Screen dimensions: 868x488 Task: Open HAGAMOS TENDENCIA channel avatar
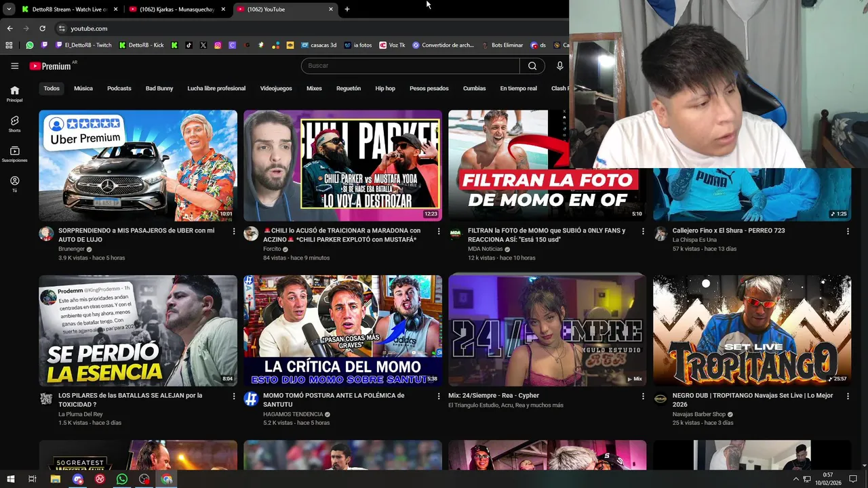click(251, 399)
